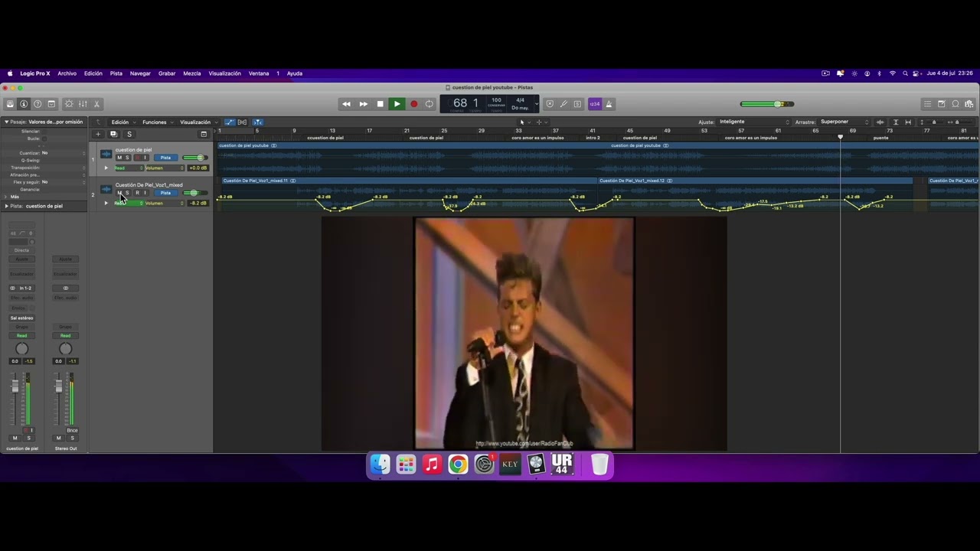This screenshot has width=980, height=551.
Task: Open the Note Pads icon
Action: pyautogui.click(x=942, y=104)
